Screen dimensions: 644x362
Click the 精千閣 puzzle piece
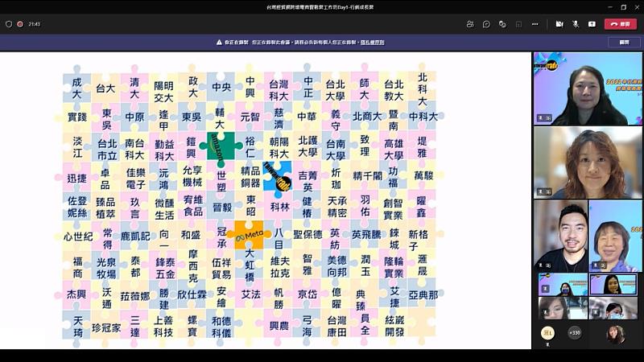[367, 176]
